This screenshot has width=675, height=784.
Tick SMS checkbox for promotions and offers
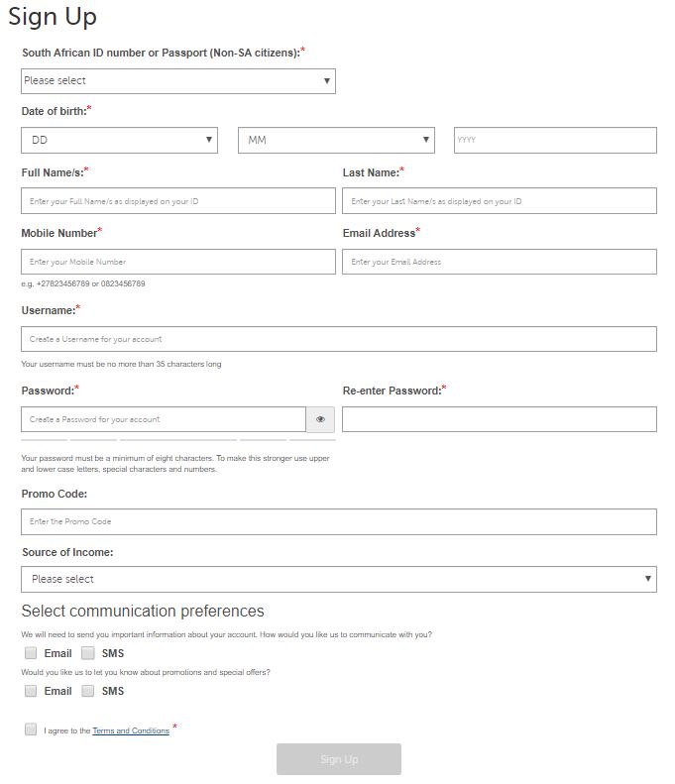tap(88, 691)
